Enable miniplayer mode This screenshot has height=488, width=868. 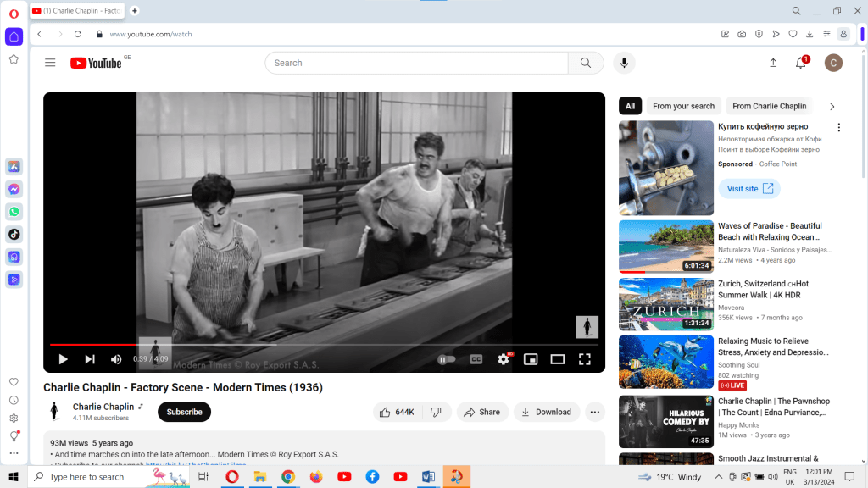(x=531, y=359)
